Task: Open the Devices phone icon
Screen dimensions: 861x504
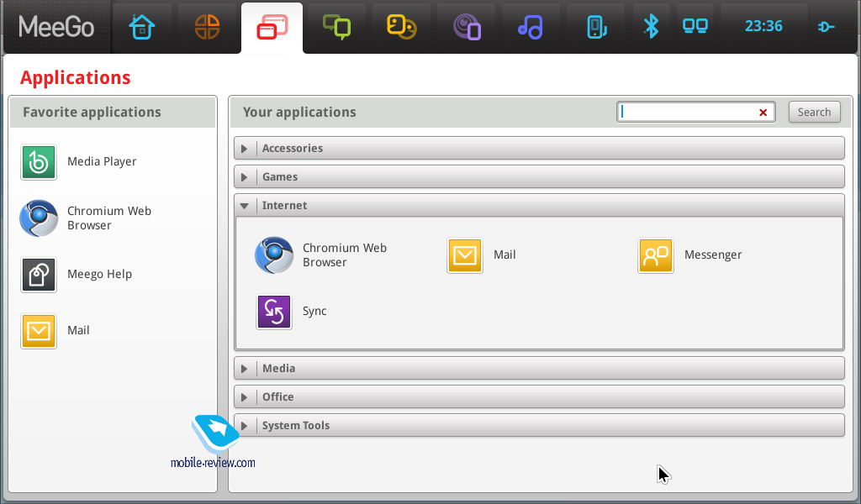Action: 596,27
